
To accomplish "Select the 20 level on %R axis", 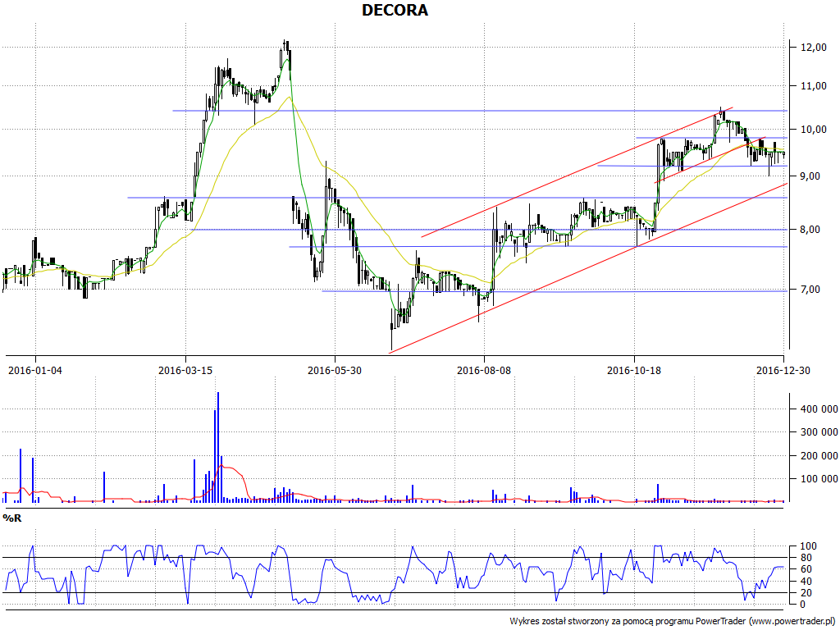I will tap(808, 592).
